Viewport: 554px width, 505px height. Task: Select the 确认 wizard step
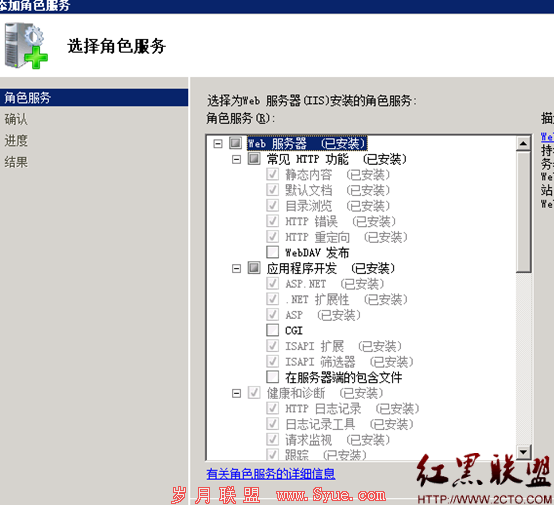[x=16, y=119]
